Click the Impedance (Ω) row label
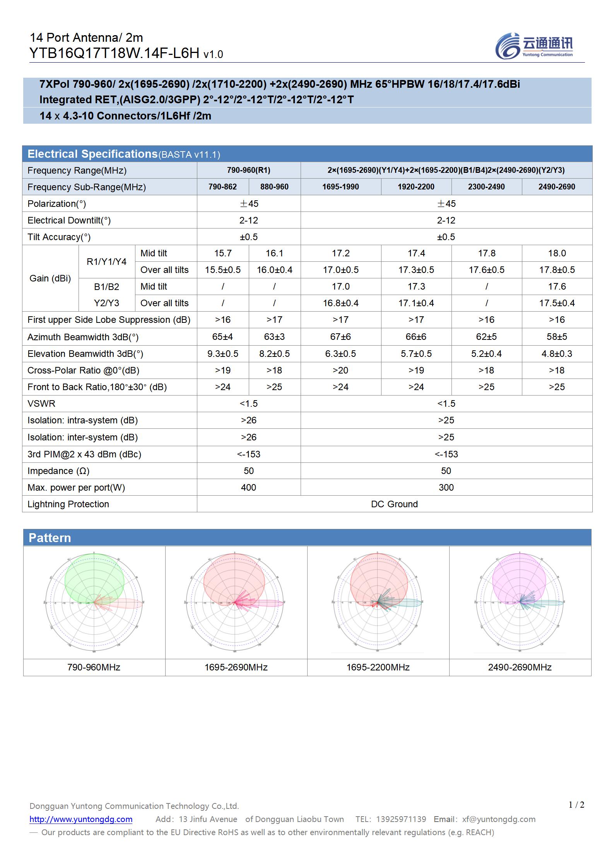The image size is (614, 868). pyautogui.click(x=58, y=471)
